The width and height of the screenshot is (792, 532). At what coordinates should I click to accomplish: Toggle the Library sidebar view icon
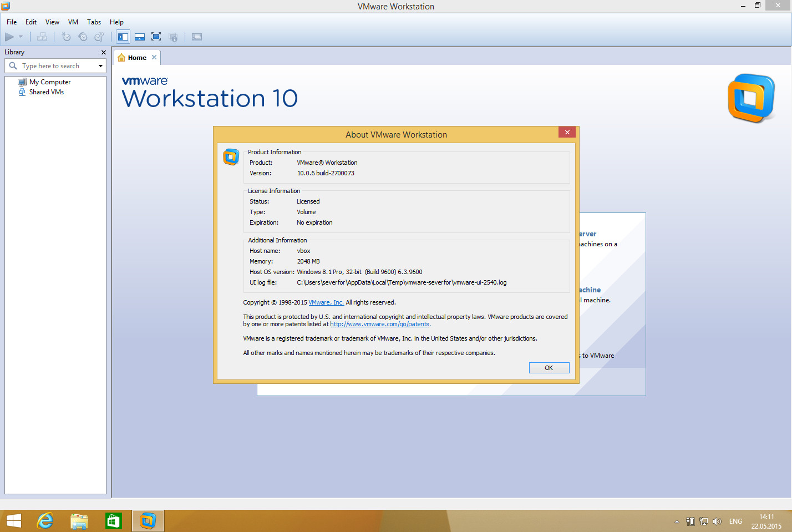point(123,37)
